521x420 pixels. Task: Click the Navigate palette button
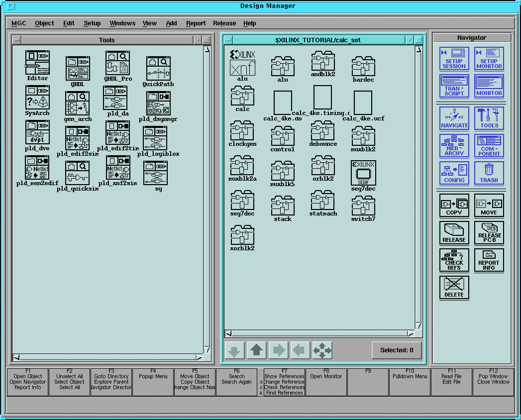click(x=454, y=118)
